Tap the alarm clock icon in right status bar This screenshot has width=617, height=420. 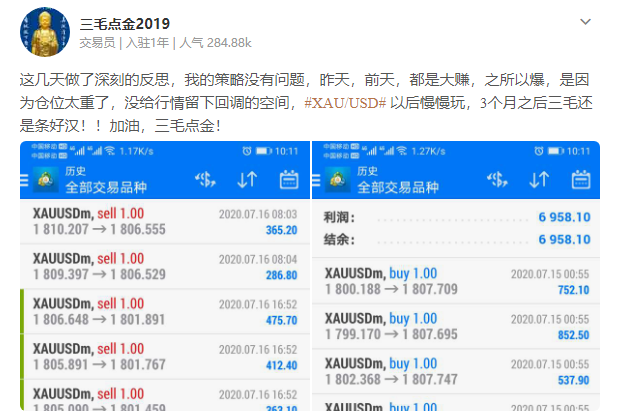pyautogui.click(x=539, y=151)
